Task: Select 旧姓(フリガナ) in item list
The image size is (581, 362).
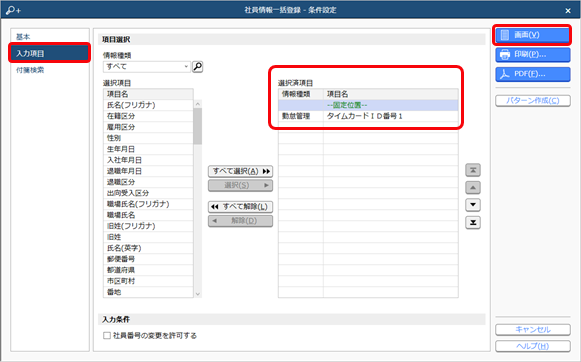Action: click(x=148, y=226)
